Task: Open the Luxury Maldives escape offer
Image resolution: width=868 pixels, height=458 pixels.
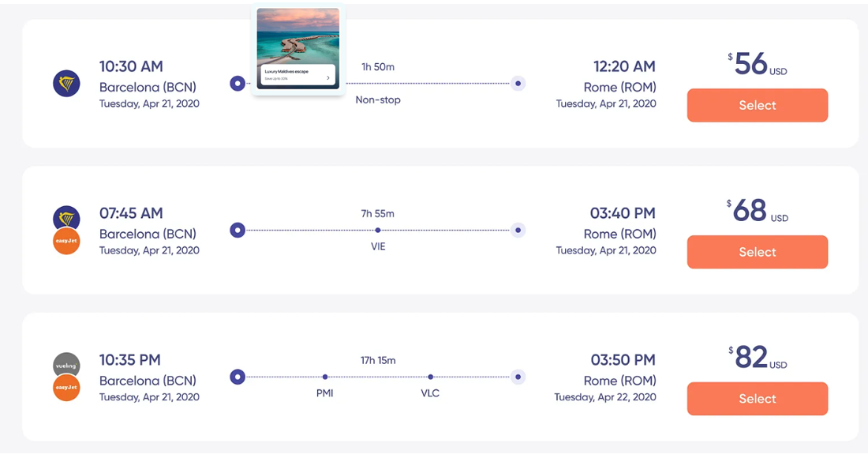Action: tap(297, 77)
